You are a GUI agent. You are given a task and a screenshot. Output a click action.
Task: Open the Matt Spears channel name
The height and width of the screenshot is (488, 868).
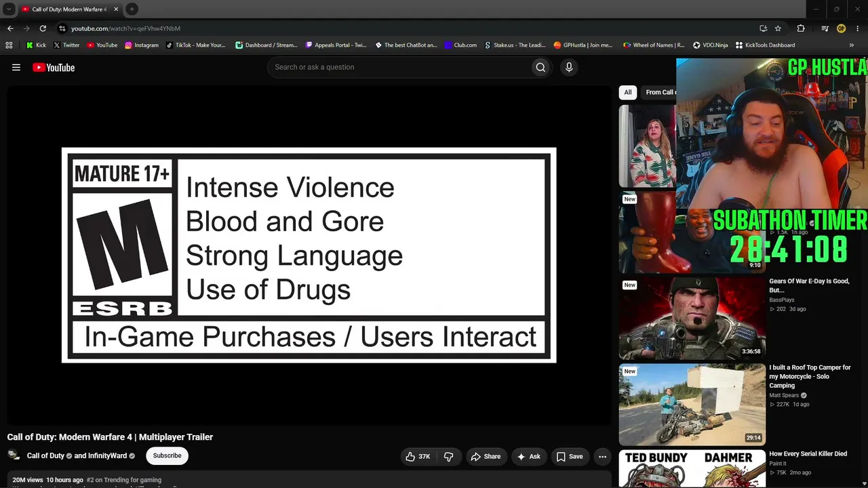point(784,395)
